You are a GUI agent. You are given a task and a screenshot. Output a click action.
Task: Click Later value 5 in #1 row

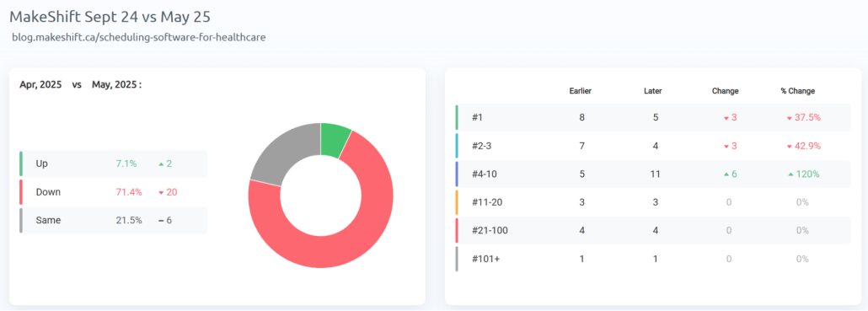coord(656,117)
